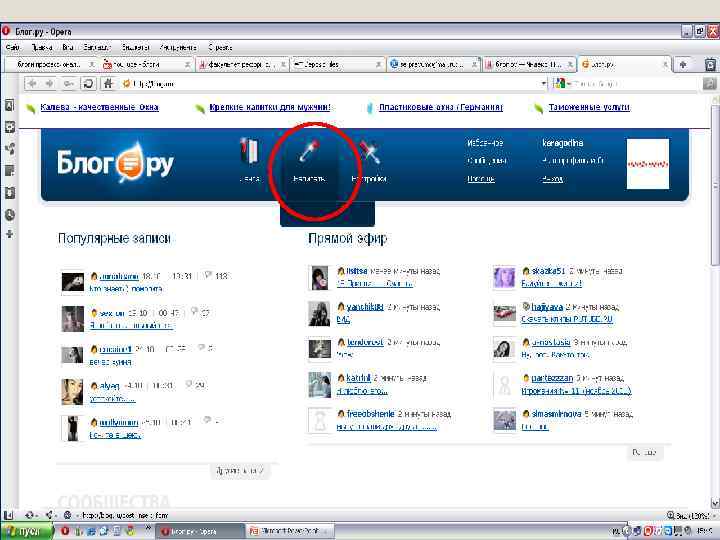Open address bar dropdown arrow

pyautogui.click(x=544, y=84)
